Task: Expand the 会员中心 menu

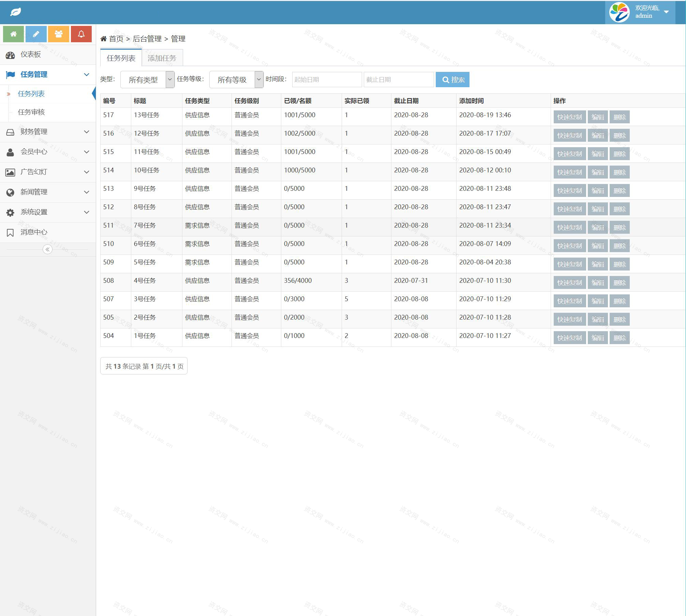Action: 48,152
